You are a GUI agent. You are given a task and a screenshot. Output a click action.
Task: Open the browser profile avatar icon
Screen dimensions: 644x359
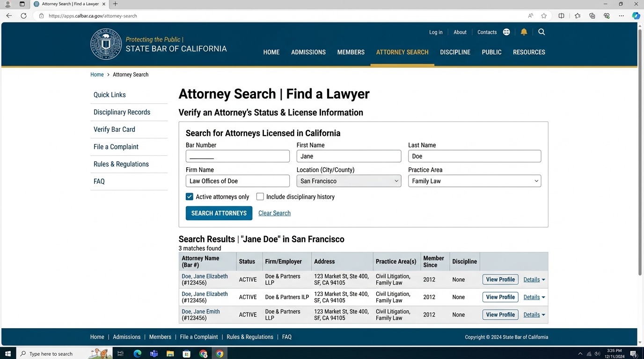coord(7,4)
